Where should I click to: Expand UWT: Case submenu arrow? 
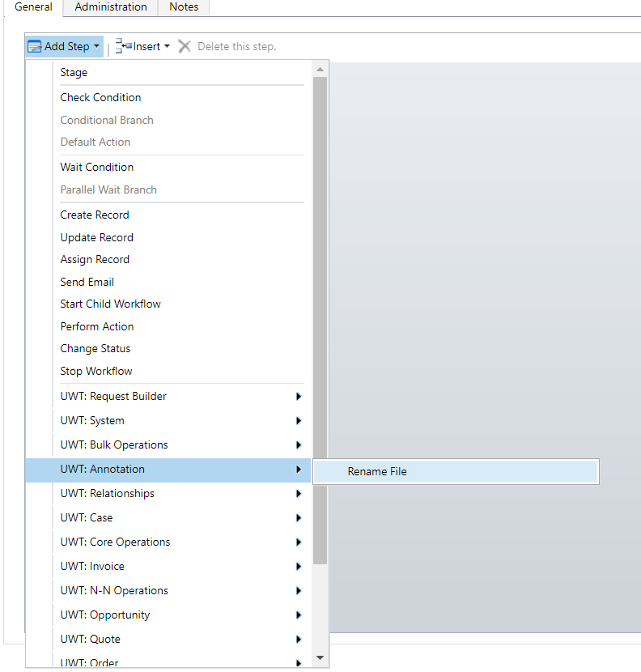coord(299,517)
